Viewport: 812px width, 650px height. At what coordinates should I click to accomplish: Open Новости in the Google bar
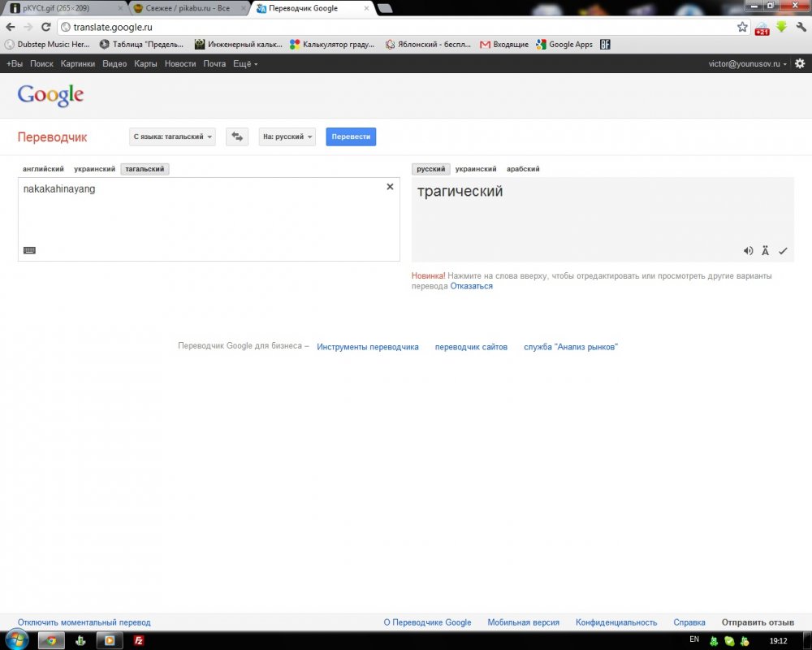pyautogui.click(x=179, y=63)
